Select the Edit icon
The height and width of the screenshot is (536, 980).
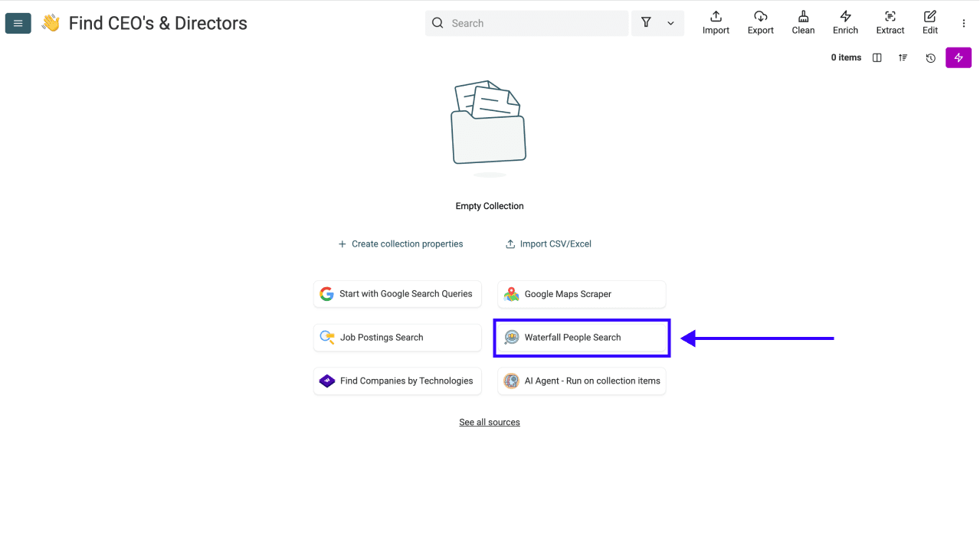click(929, 22)
